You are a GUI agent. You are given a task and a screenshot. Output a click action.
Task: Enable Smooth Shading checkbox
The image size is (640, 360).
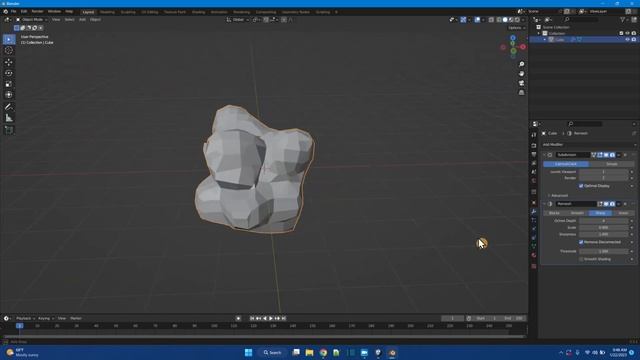581,259
